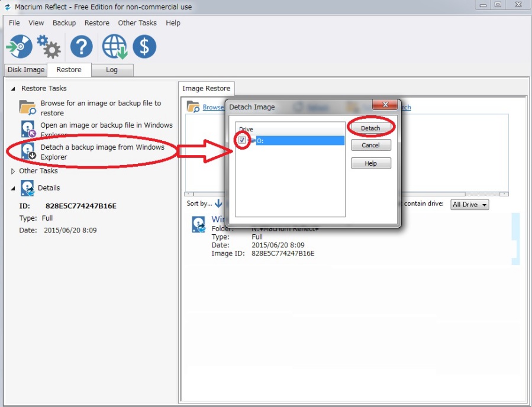Switch to the Log tab

pyautogui.click(x=112, y=70)
